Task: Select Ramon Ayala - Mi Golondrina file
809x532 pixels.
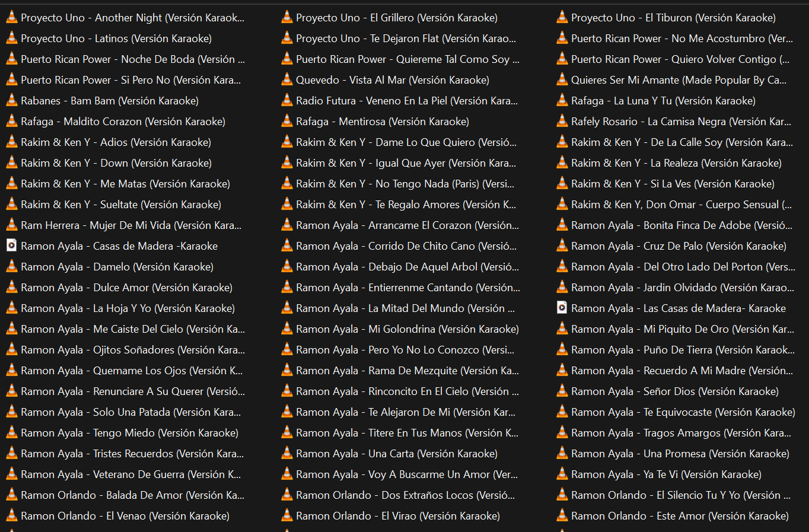Action: point(407,329)
